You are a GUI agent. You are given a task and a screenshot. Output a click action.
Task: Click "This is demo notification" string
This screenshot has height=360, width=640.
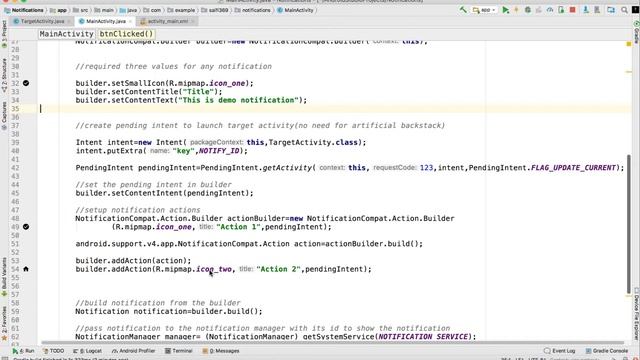[239, 100]
